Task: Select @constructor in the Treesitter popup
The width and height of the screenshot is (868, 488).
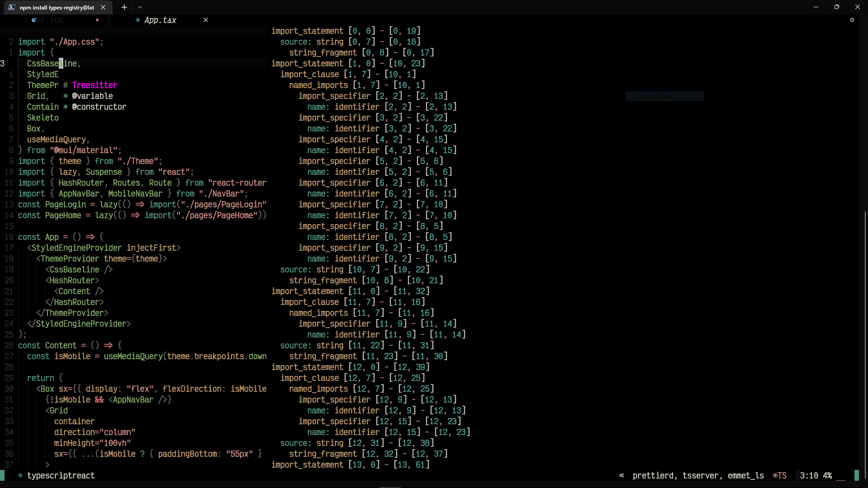Action: click(x=99, y=107)
